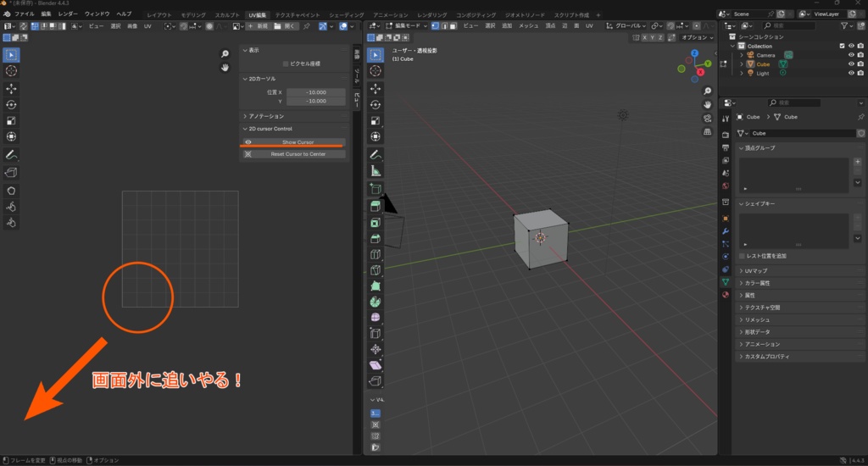Select the Extrude Region tool in the 3D viewport
This screenshot has width=868, height=466.
click(376, 207)
